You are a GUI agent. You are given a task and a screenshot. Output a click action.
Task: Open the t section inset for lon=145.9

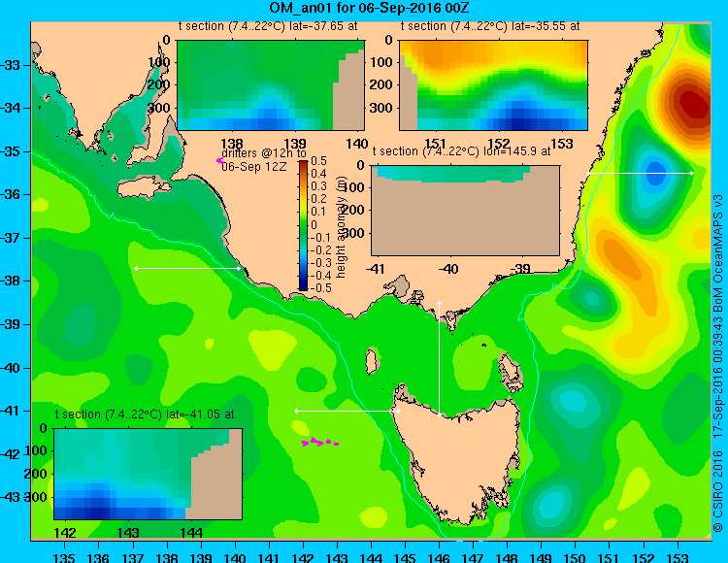pyautogui.click(x=465, y=211)
